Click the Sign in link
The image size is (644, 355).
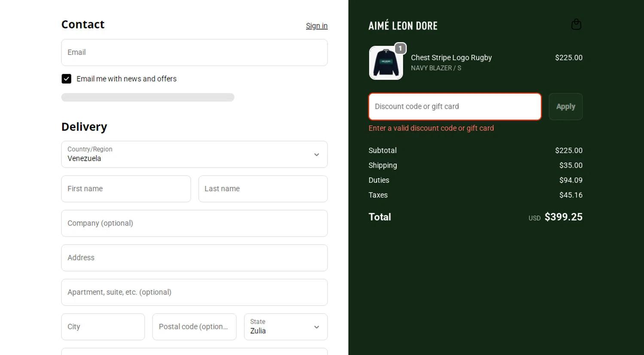[317, 26]
